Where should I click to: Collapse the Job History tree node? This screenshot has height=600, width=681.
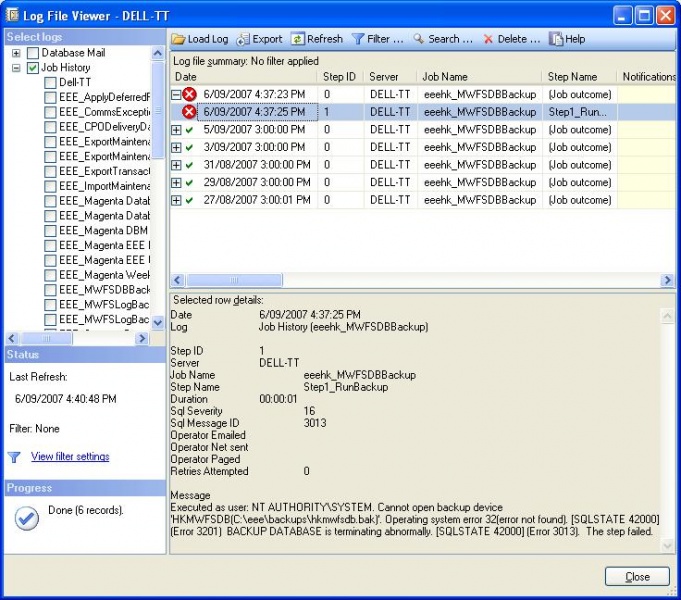click(16, 68)
